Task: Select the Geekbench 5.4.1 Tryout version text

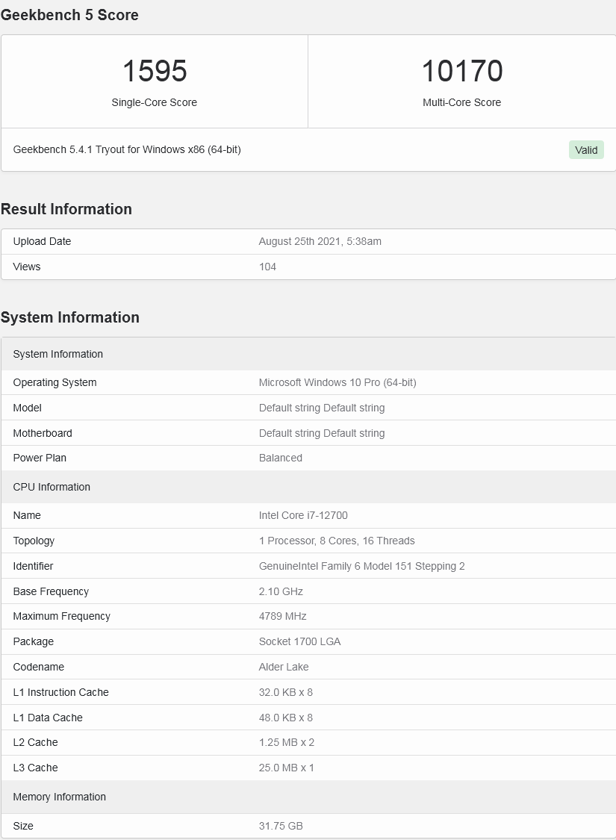Action: tap(127, 149)
